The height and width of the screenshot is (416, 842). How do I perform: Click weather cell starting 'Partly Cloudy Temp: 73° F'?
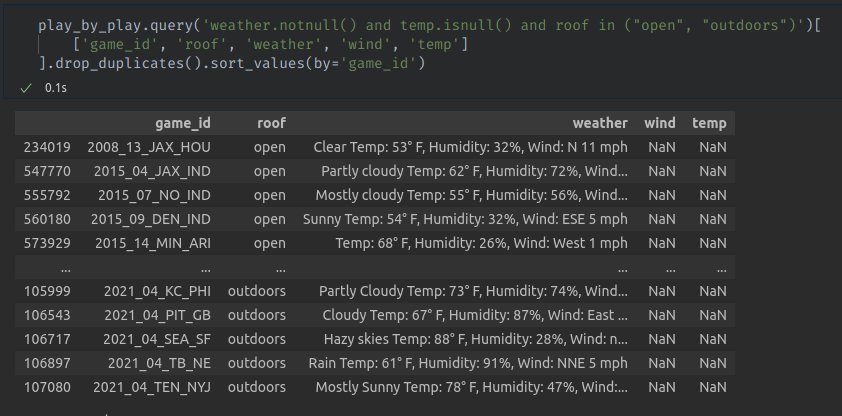(x=473, y=291)
